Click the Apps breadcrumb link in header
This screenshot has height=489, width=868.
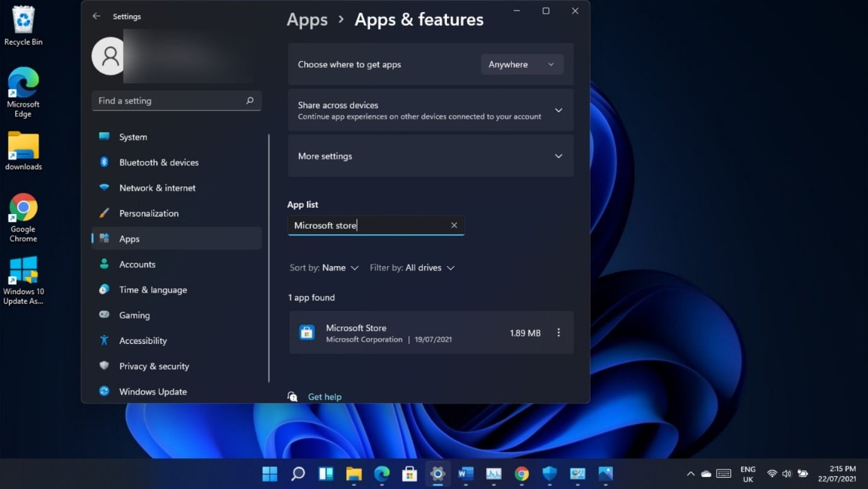coord(307,20)
